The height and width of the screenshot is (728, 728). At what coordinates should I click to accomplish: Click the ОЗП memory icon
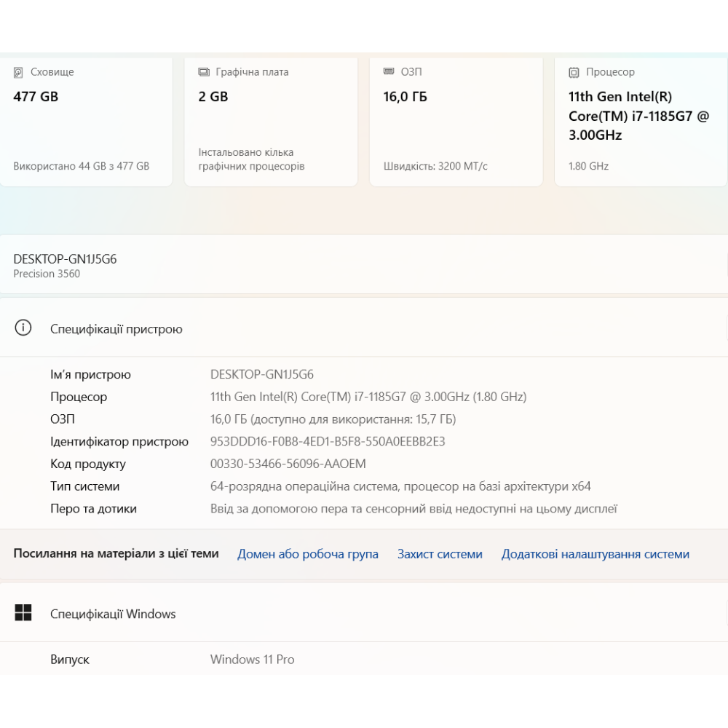(x=389, y=72)
